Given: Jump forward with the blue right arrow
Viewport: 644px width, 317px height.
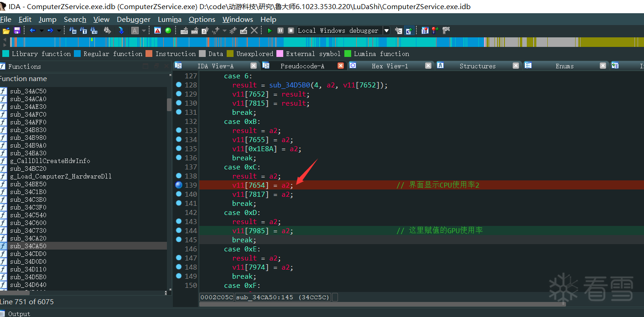Looking at the screenshot, I should click(50, 31).
